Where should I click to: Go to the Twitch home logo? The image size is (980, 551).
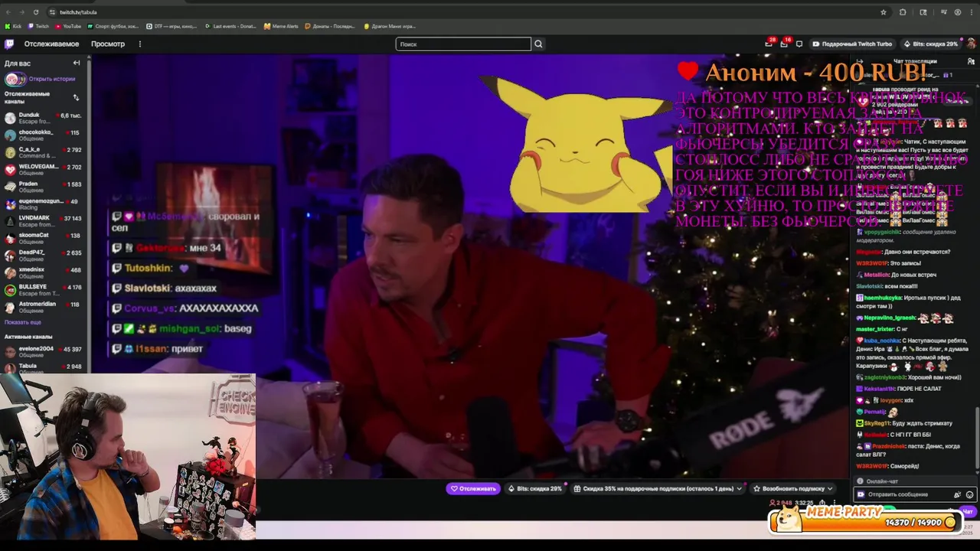click(9, 44)
